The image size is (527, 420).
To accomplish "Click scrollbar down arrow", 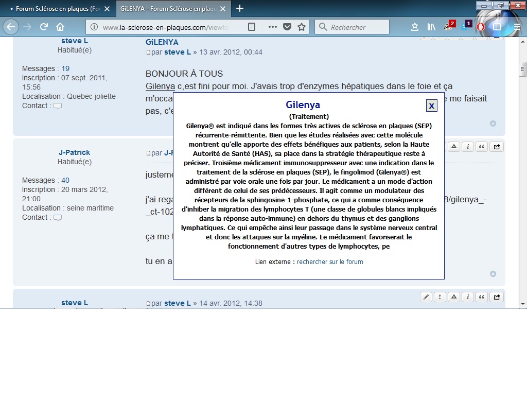I will (x=522, y=304).
